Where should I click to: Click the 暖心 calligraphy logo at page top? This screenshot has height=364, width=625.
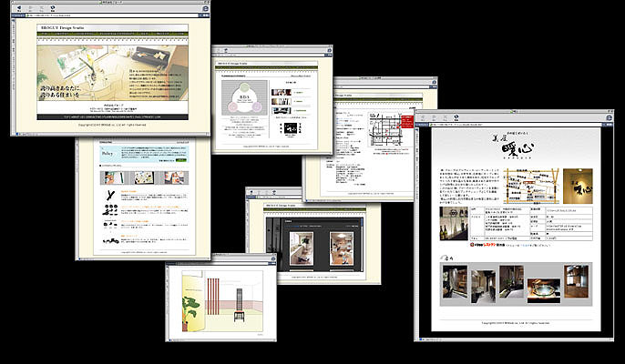click(x=514, y=147)
